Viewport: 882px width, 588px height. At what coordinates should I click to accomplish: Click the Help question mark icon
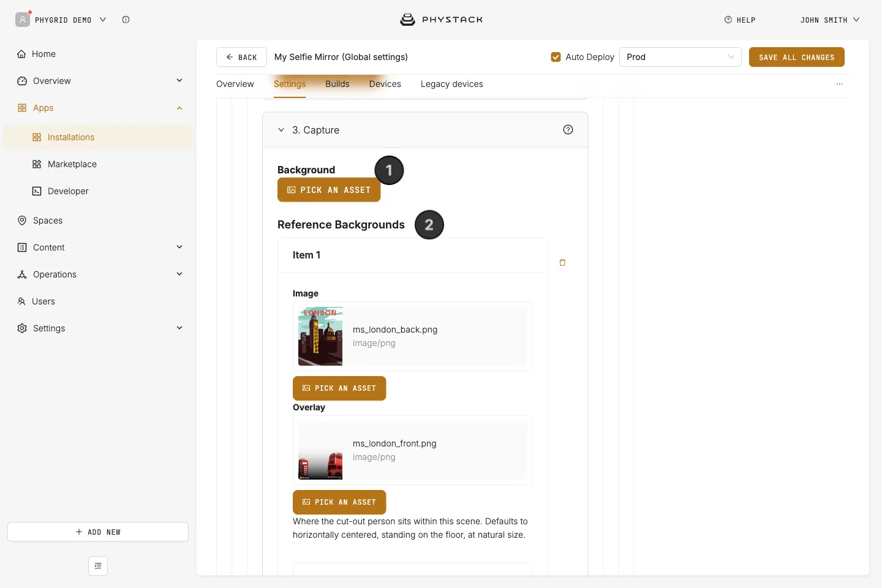point(728,20)
